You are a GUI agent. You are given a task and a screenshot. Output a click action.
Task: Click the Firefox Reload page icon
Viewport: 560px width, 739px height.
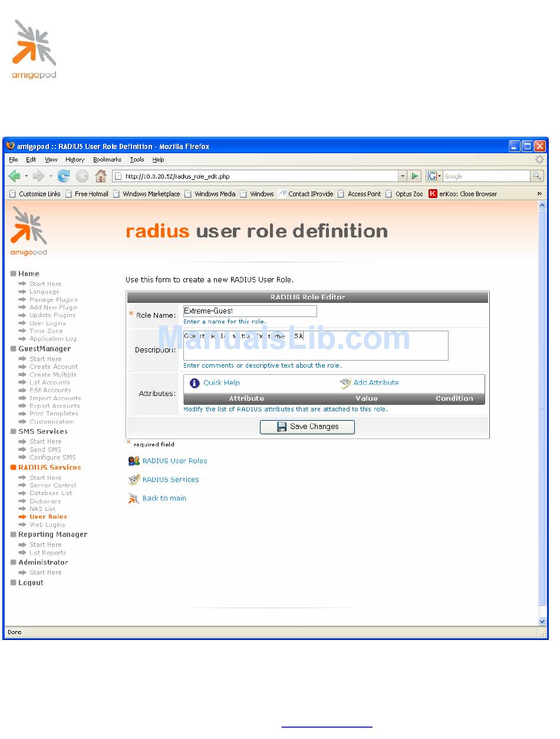(64, 176)
